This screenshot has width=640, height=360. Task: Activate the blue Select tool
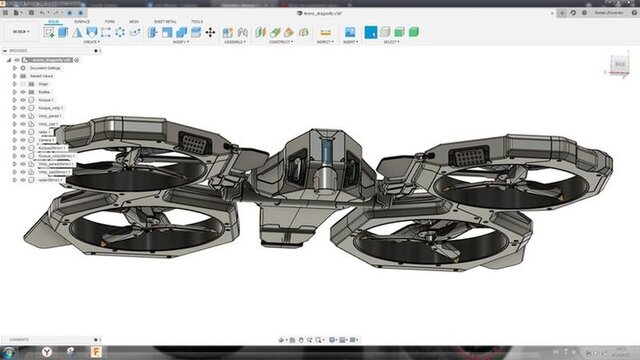(x=371, y=32)
